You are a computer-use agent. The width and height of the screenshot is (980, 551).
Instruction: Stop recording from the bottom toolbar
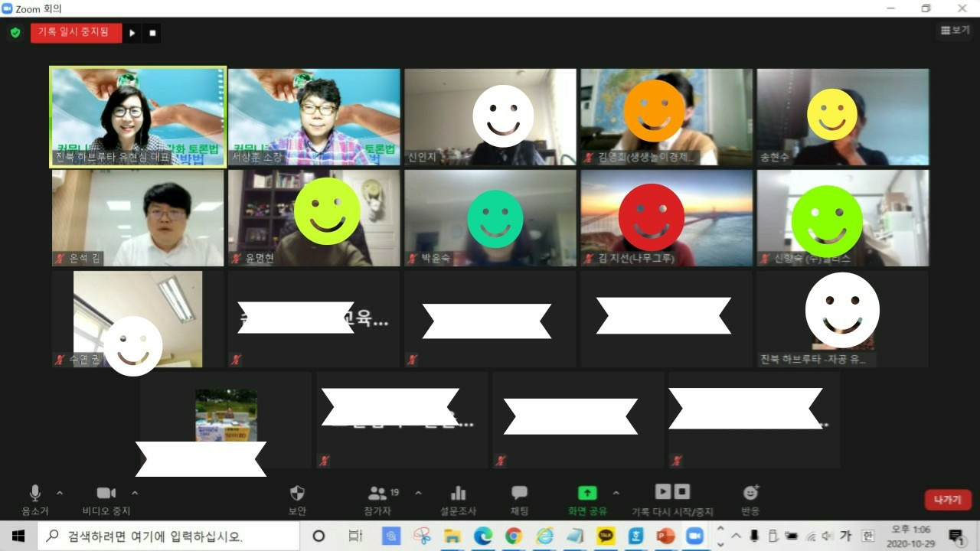(x=682, y=491)
